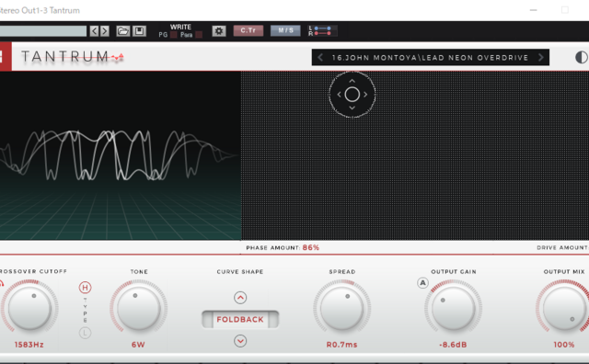Click the Spread knob
Screen dimensions: 589x364
341,309
